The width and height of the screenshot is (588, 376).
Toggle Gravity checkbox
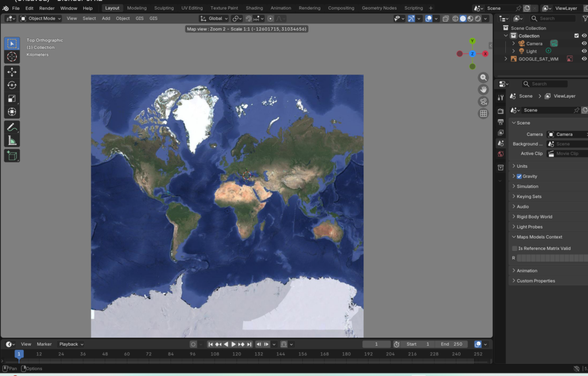click(x=519, y=176)
